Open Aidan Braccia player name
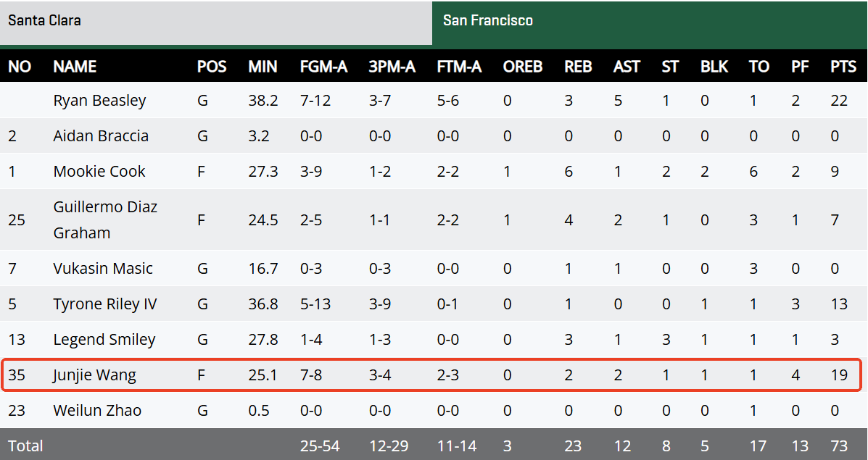The width and height of the screenshot is (868, 460). click(101, 136)
